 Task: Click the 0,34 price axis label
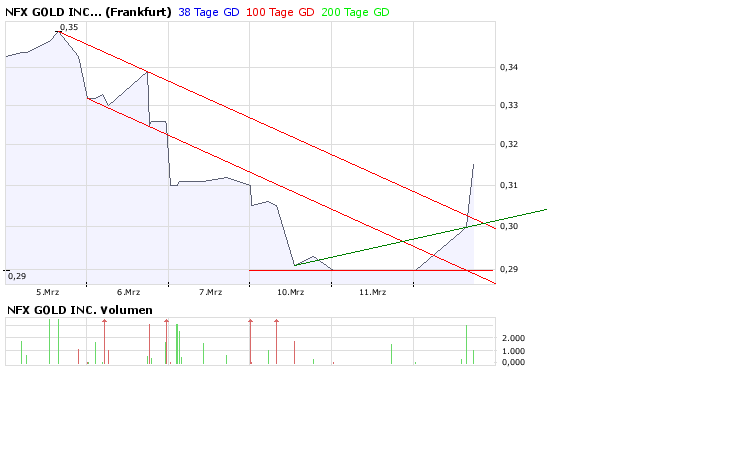[509, 67]
